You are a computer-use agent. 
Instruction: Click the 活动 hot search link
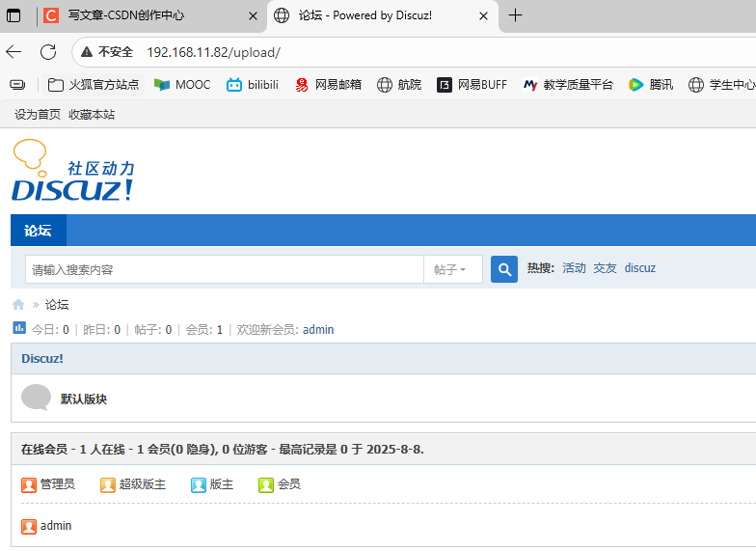[574, 268]
